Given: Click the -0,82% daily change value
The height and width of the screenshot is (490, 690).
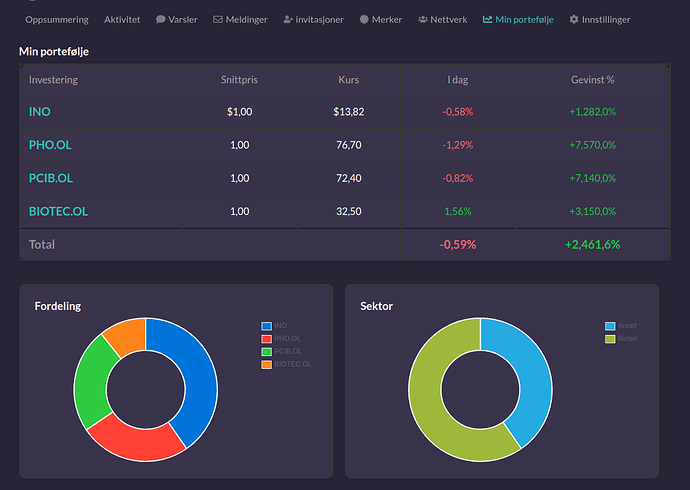Looking at the screenshot, I should click(458, 178).
